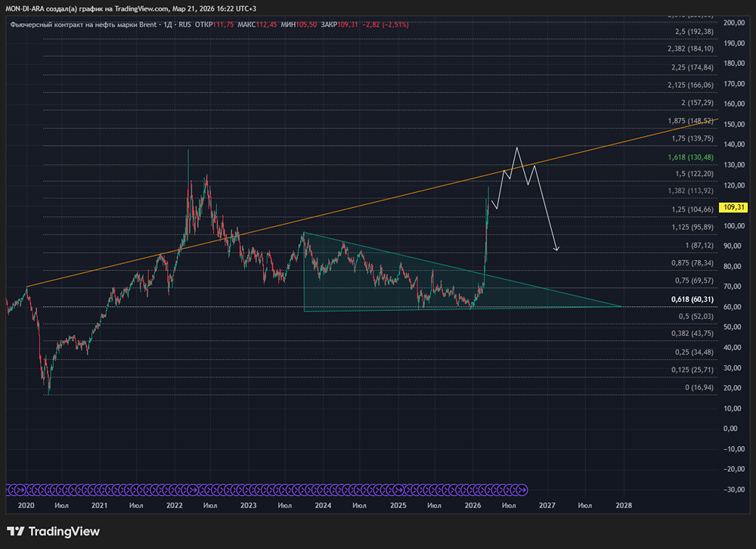
Task: Click the 2024 label on the time axis
Action: (x=323, y=505)
